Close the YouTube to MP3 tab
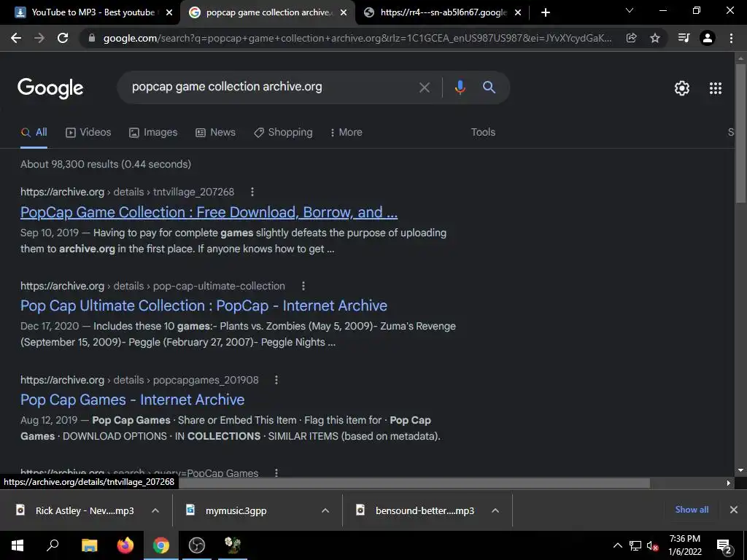The height and width of the screenshot is (560, 747). pyautogui.click(x=169, y=13)
